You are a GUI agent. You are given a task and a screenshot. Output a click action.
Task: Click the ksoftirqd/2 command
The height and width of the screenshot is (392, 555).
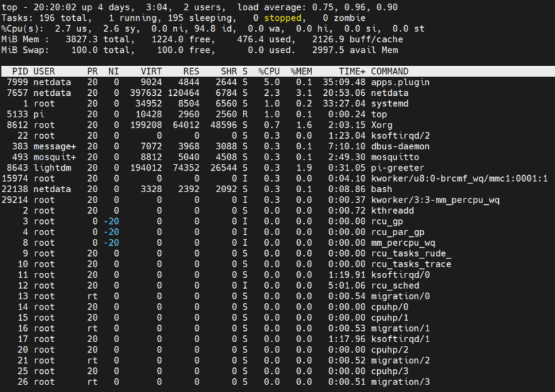(x=400, y=135)
